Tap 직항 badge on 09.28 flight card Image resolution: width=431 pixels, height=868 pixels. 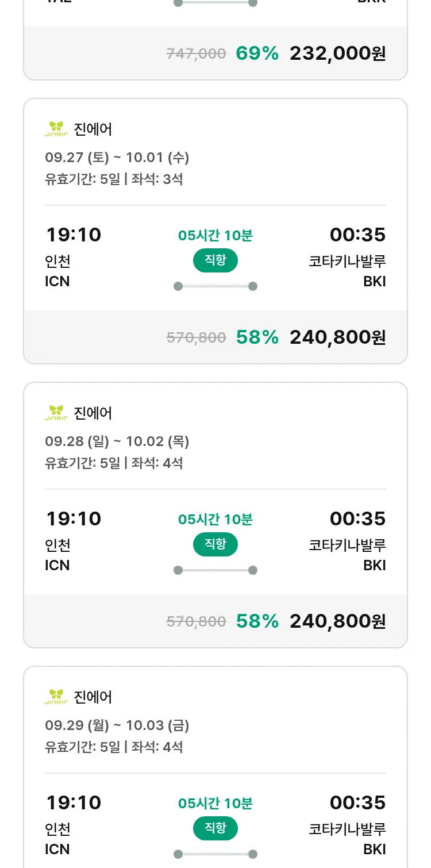point(215,544)
